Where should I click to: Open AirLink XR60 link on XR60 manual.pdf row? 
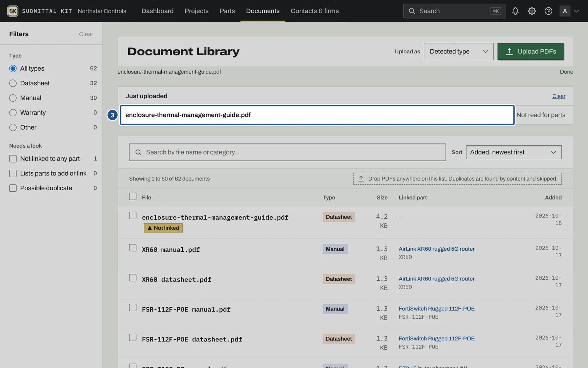(x=437, y=249)
